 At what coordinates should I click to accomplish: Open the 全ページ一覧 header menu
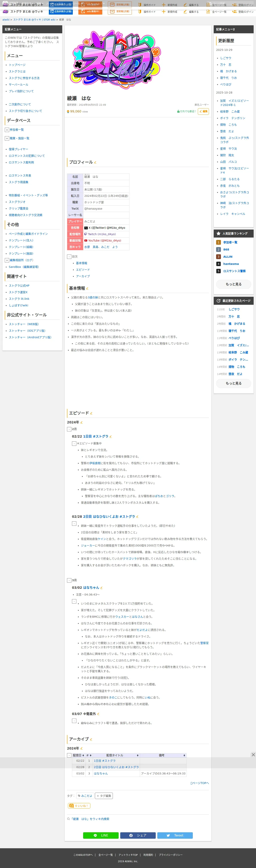[216, 12]
